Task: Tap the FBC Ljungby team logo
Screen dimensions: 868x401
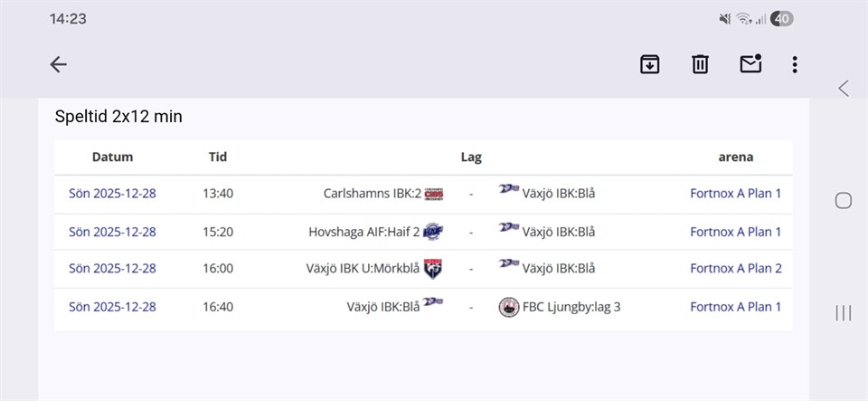Action: (508, 307)
